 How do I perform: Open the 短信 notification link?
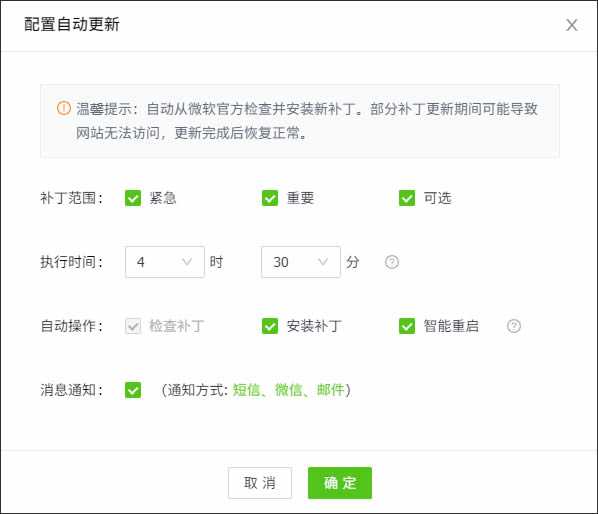pyautogui.click(x=246, y=390)
